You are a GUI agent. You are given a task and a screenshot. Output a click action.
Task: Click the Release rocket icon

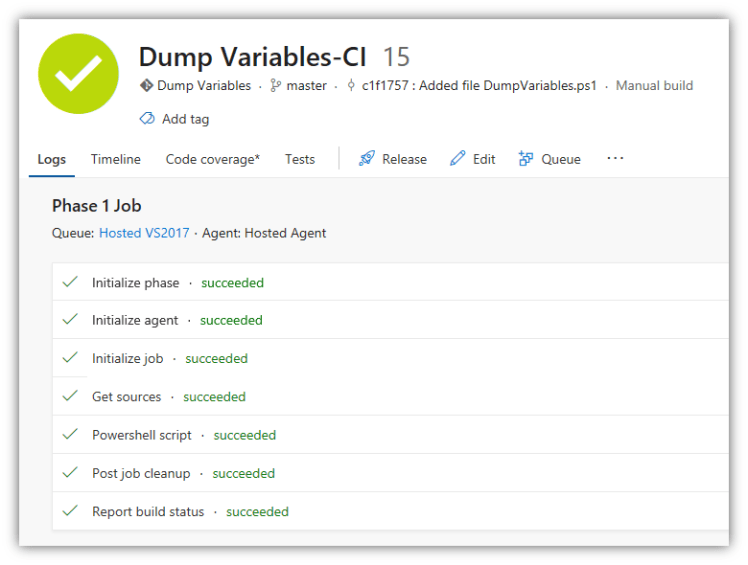point(367,159)
